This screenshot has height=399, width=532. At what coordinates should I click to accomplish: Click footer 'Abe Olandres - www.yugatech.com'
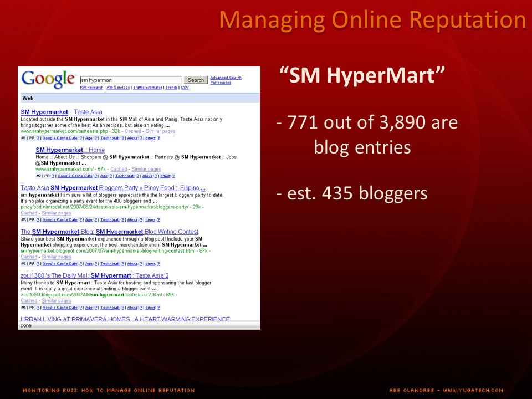(446, 390)
